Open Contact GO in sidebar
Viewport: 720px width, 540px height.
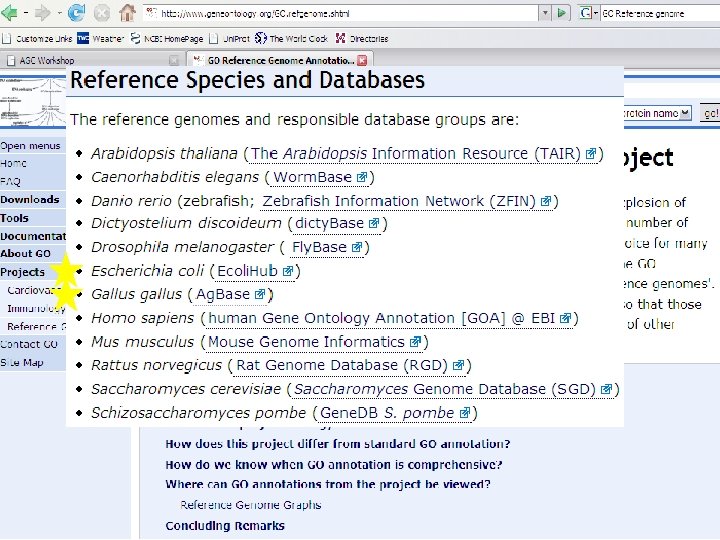click(29, 344)
